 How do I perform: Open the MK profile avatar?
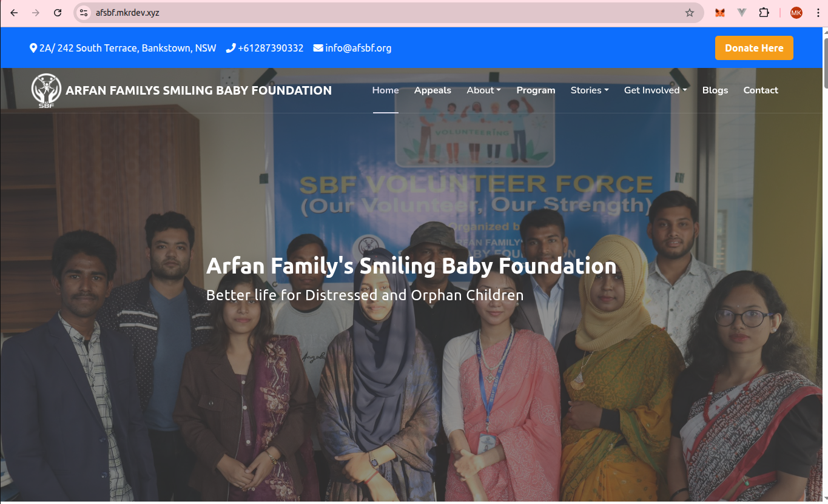pyautogui.click(x=796, y=13)
